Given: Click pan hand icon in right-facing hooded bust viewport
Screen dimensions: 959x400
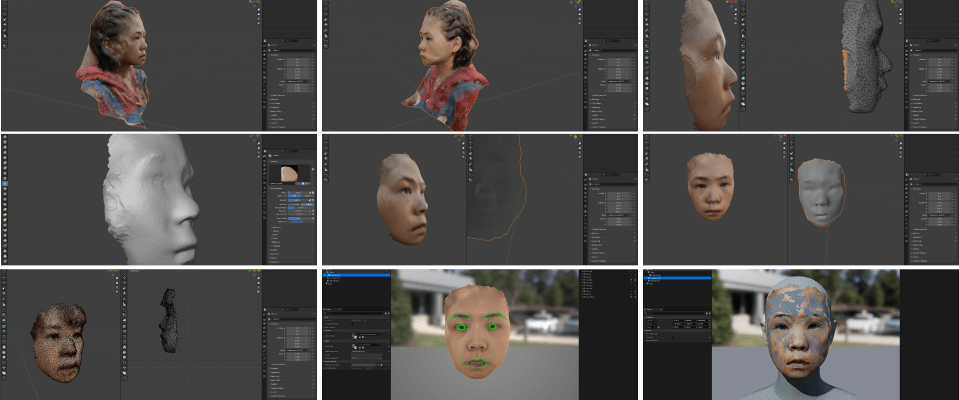Looking at the screenshot, I should coord(259,14).
